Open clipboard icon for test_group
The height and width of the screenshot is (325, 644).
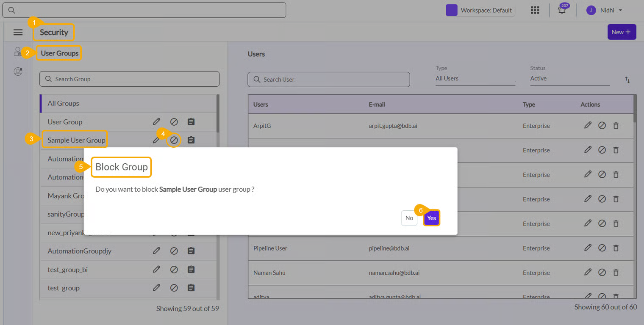click(x=191, y=288)
